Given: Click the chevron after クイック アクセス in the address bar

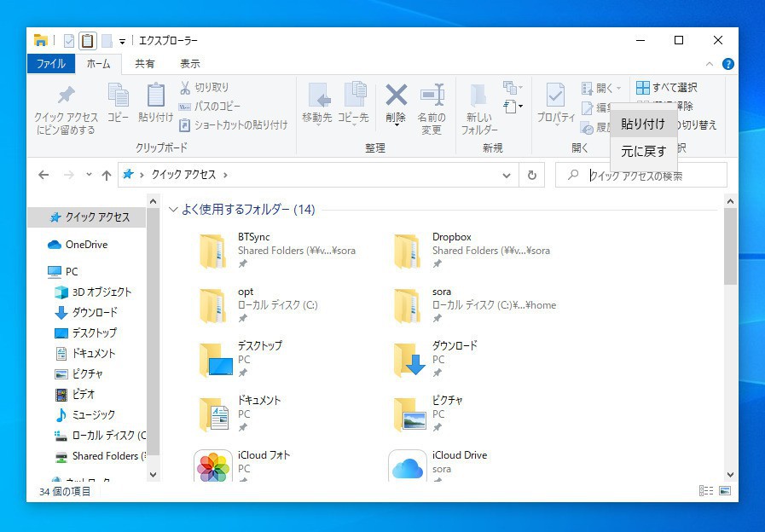Looking at the screenshot, I should [x=225, y=175].
